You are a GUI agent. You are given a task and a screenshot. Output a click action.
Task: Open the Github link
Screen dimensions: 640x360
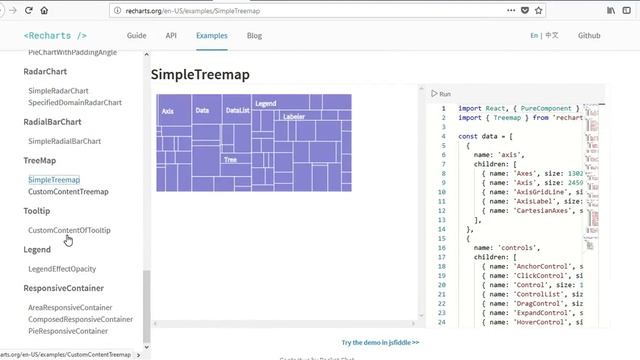589,36
